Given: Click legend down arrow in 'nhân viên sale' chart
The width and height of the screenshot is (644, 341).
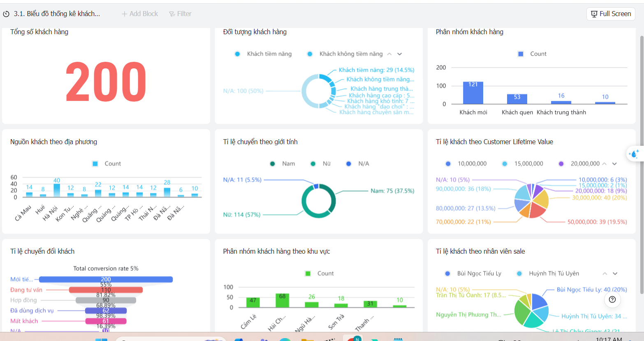Looking at the screenshot, I should pyautogui.click(x=615, y=273).
